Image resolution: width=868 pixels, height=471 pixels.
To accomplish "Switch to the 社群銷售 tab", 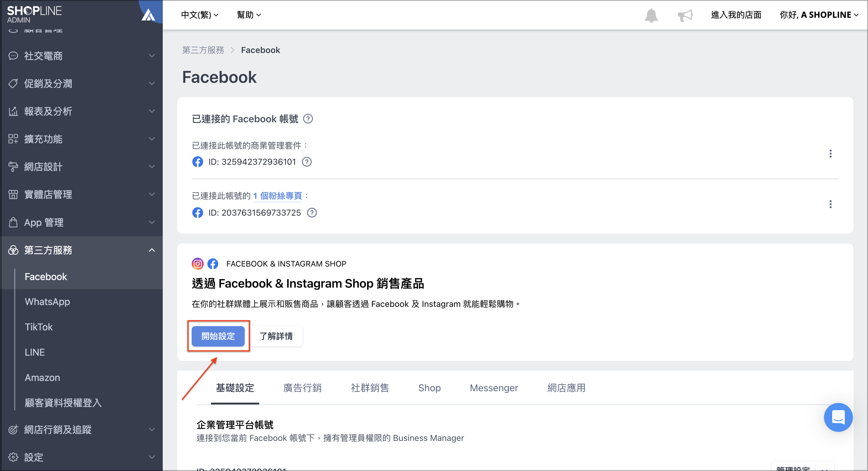I will coord(370,388).
